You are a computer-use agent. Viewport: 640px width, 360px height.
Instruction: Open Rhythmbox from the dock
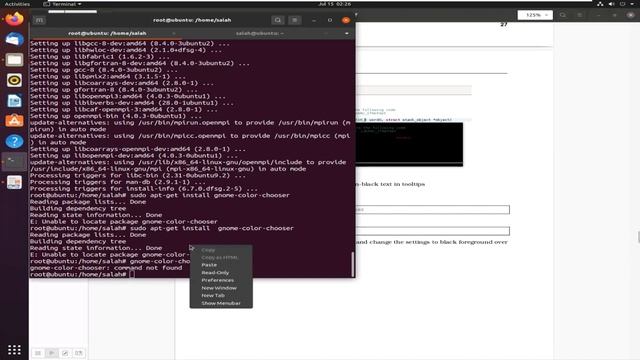[x=14, y=80]
